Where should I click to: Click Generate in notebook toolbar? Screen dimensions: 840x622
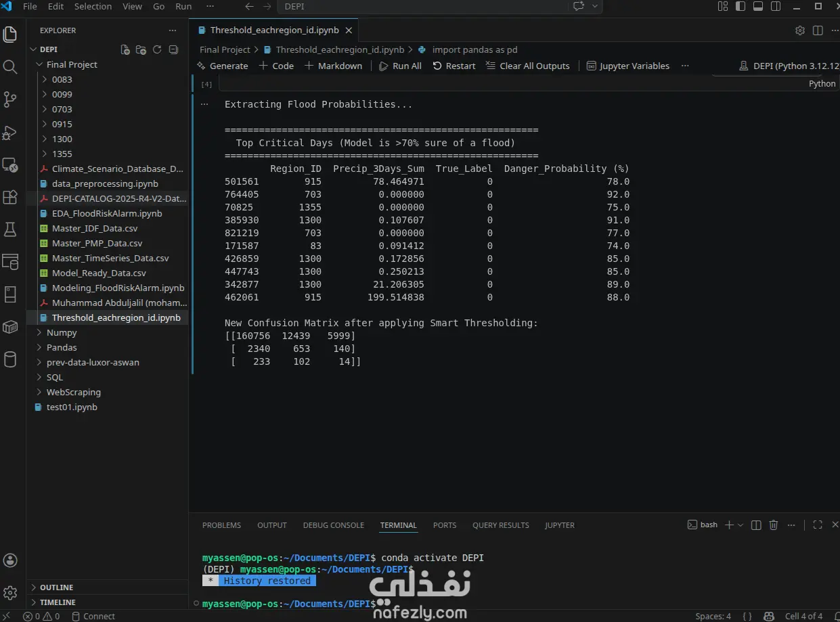[222, 66]
